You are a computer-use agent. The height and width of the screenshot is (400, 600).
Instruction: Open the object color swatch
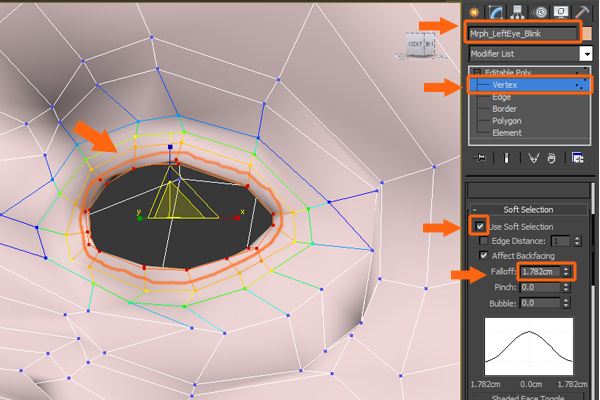coord(586,33)
